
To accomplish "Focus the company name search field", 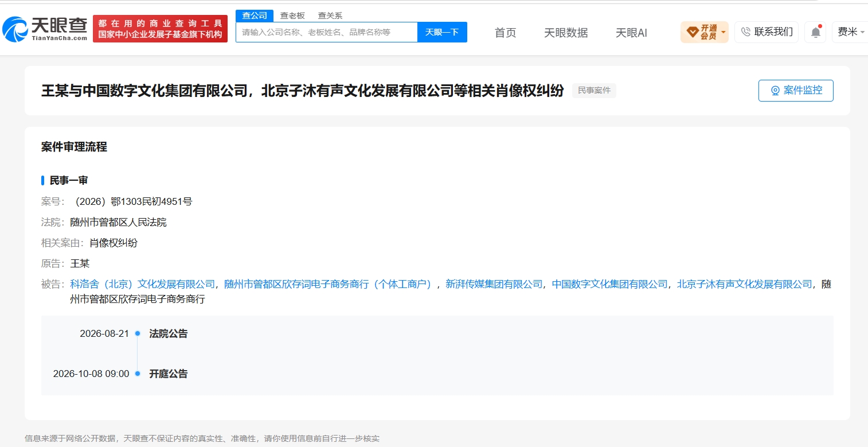I will click(x=327, y=32).
